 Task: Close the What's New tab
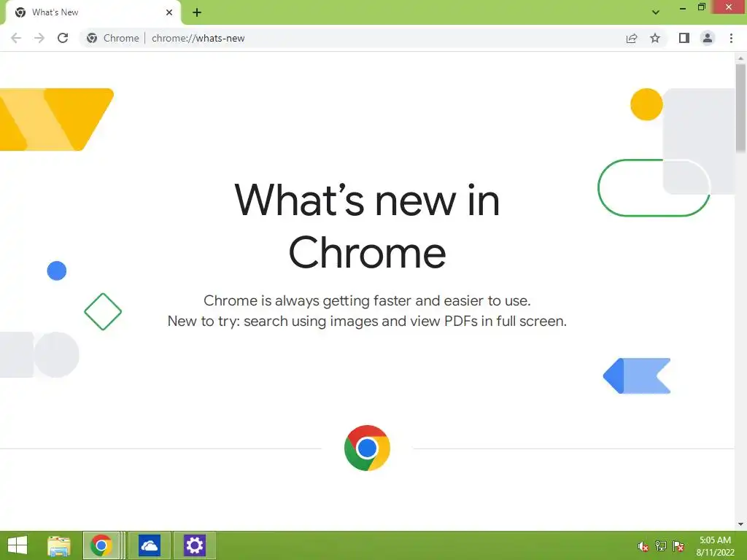pyautogui.click(x=169, y=12)
